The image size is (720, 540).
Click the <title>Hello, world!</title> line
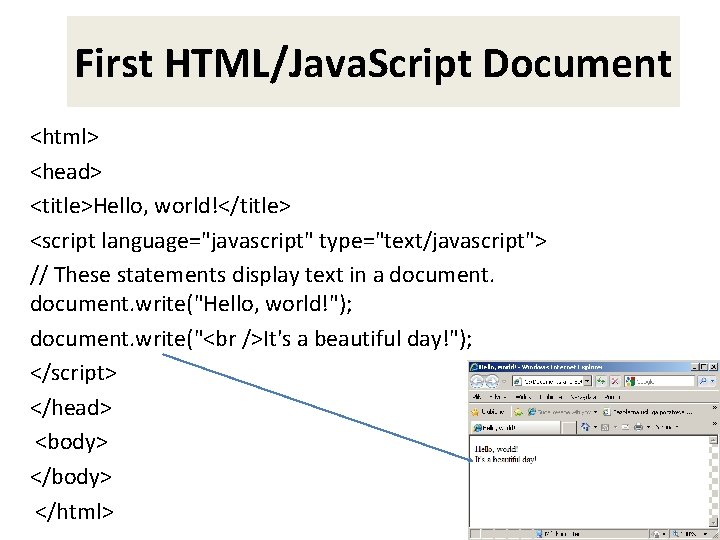tap(160, 206)
